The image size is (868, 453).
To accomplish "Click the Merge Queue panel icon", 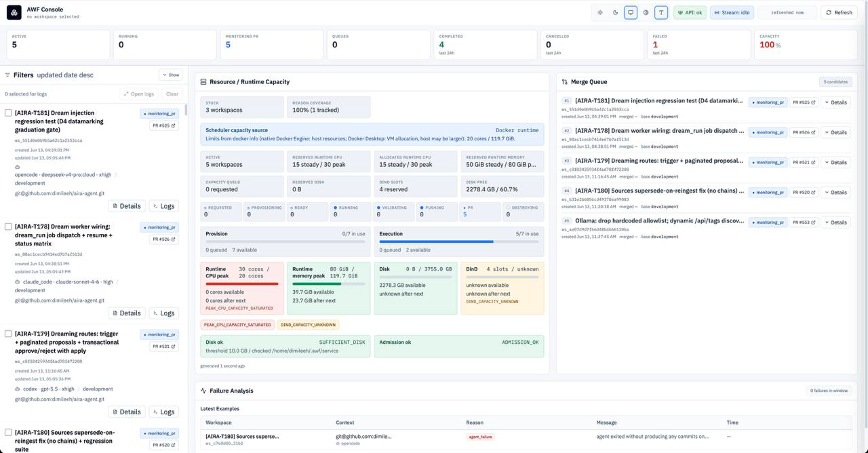I will tap(565, 82).
